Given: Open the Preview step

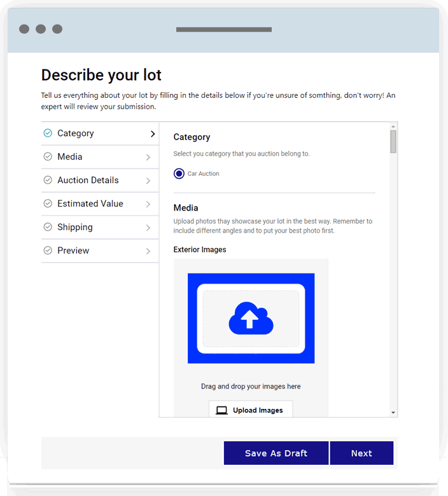Looking at the screenshot, I should [100, 251].
